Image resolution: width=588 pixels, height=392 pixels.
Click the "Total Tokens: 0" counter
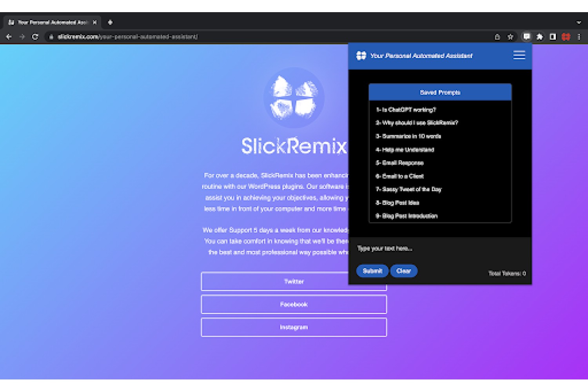tap(507, 274)
